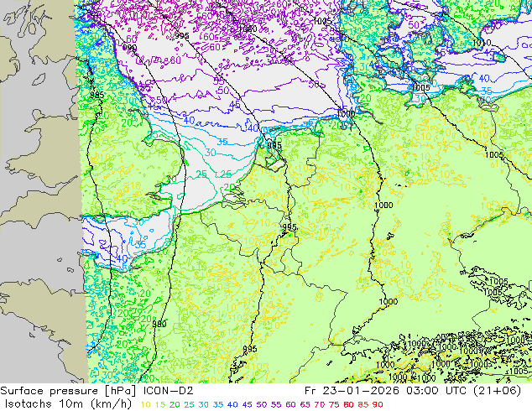Select legend value 75 in the Isotachs legend
This screenshot has width=532, height=411.
[334, 404]
